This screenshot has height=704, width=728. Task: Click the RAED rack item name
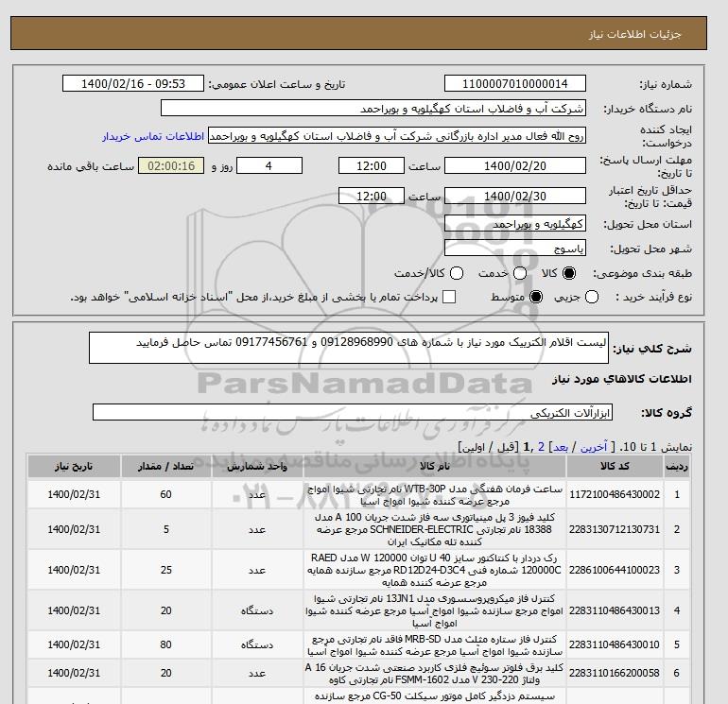tap(435, 570)
